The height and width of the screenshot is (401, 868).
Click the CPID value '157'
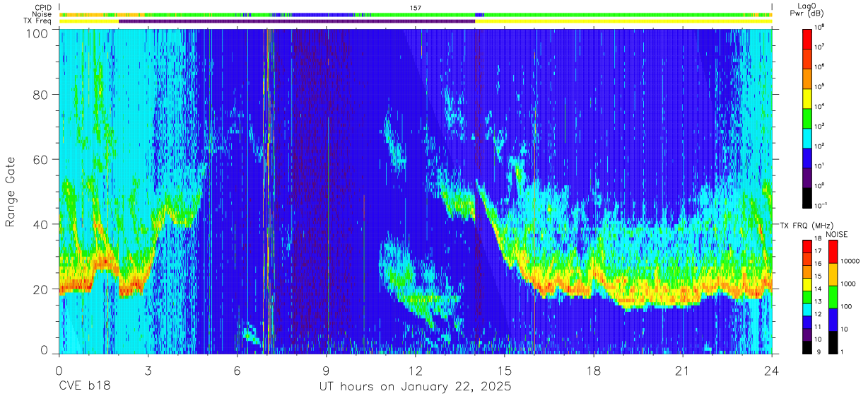point(416,8)
